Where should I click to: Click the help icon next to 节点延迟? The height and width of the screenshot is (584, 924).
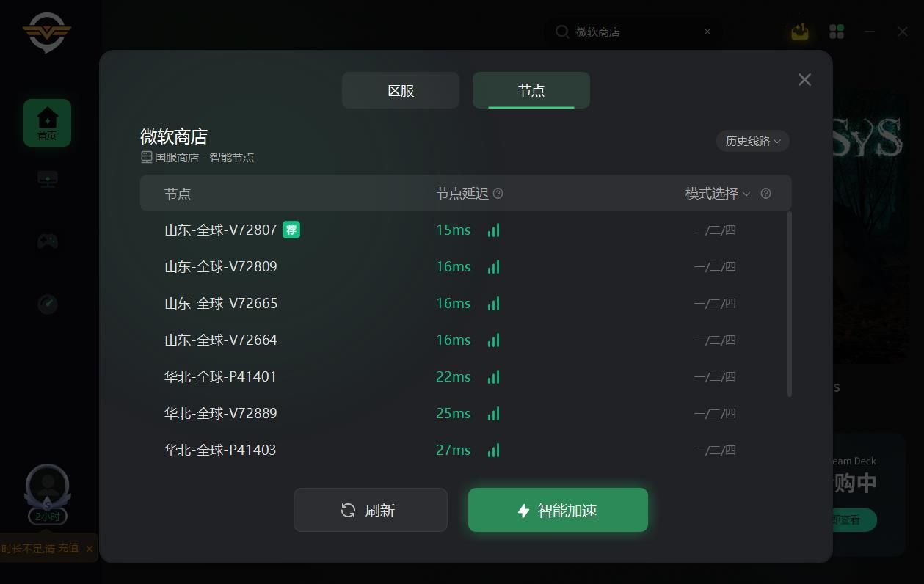(498, 194)
